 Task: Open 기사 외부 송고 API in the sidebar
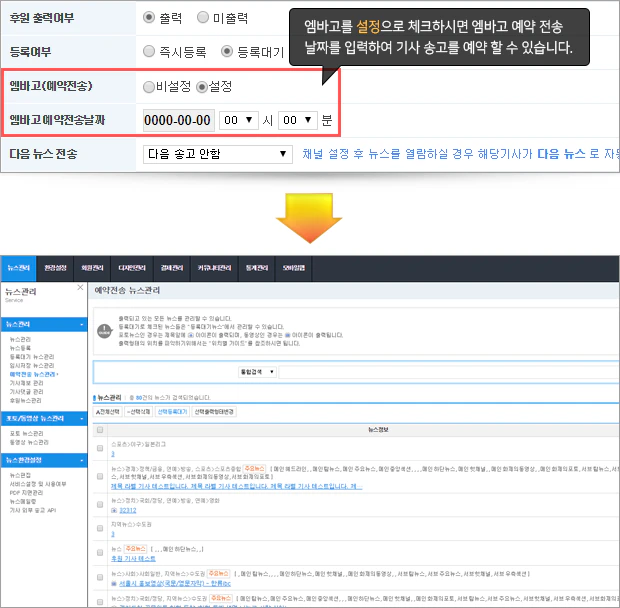(x=33, y=510)
